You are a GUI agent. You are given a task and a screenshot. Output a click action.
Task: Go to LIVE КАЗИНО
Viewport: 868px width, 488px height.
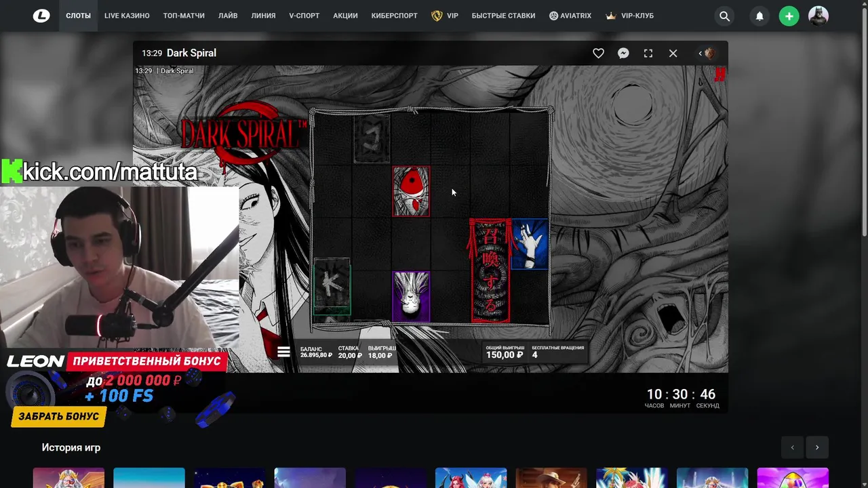pos(127,16)
